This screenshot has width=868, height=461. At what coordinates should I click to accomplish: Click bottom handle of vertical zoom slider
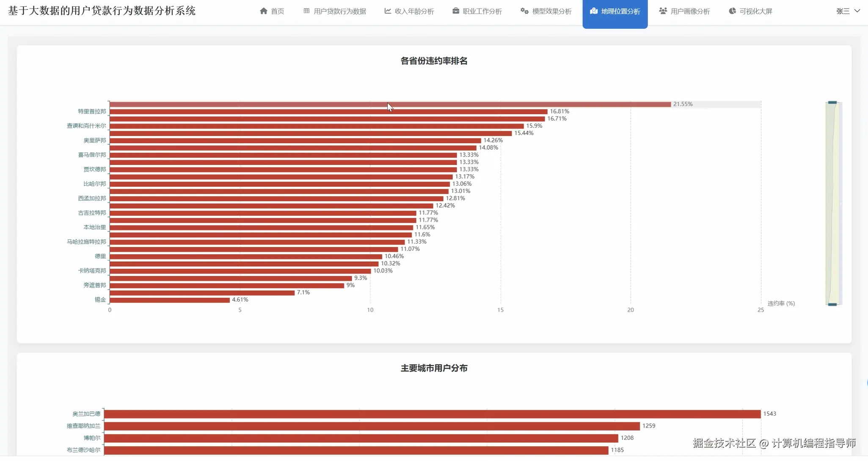coord(832,304)
